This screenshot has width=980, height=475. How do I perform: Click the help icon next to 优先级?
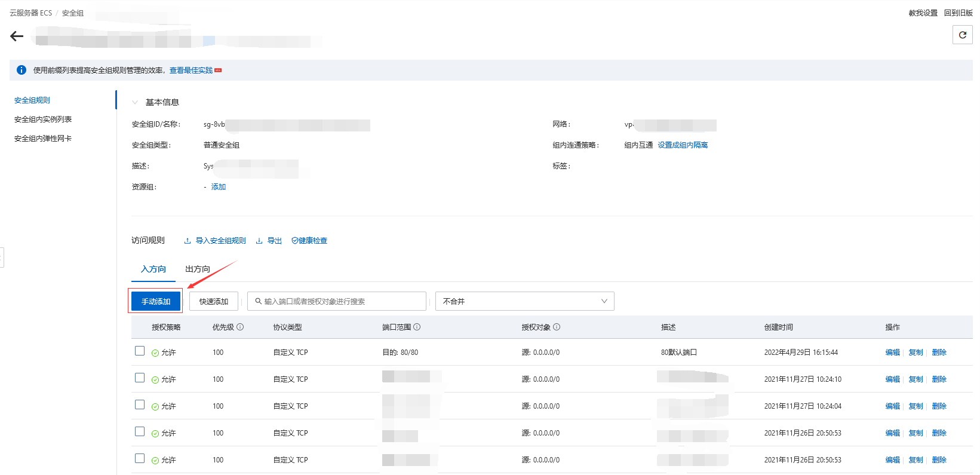240,327
